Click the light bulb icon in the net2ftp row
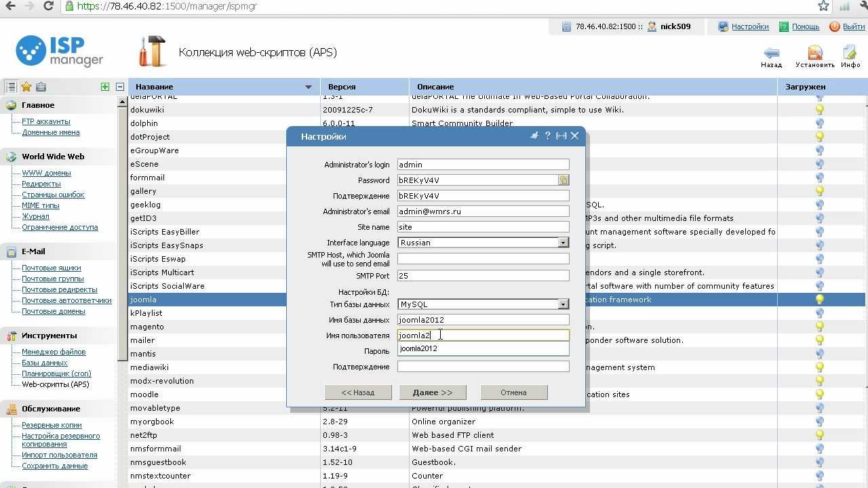The width and height of the screenshot is (868, 488). click(x=820, y=435)
